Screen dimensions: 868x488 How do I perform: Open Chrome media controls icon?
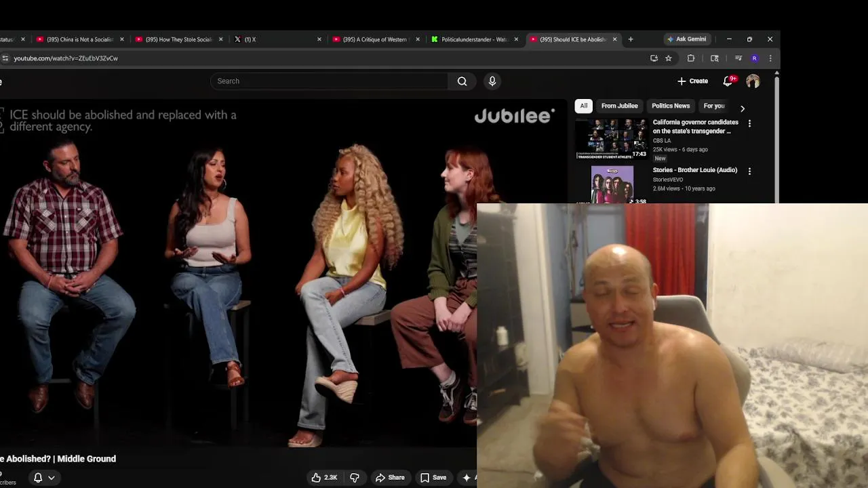(738, 58)
